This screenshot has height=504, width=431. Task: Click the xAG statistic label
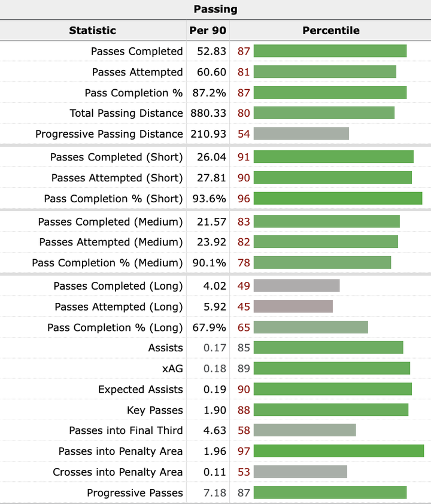[172, 369]
